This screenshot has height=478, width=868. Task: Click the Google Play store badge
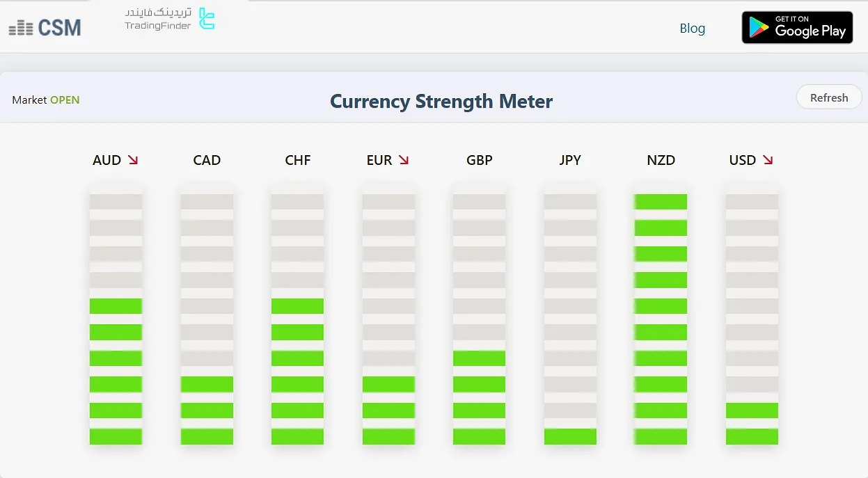[x=797, y=28]
